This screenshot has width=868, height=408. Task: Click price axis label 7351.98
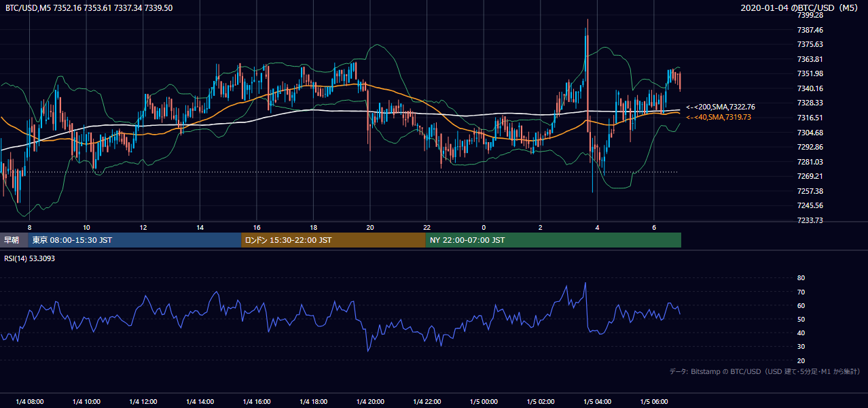tap(810, 73)
